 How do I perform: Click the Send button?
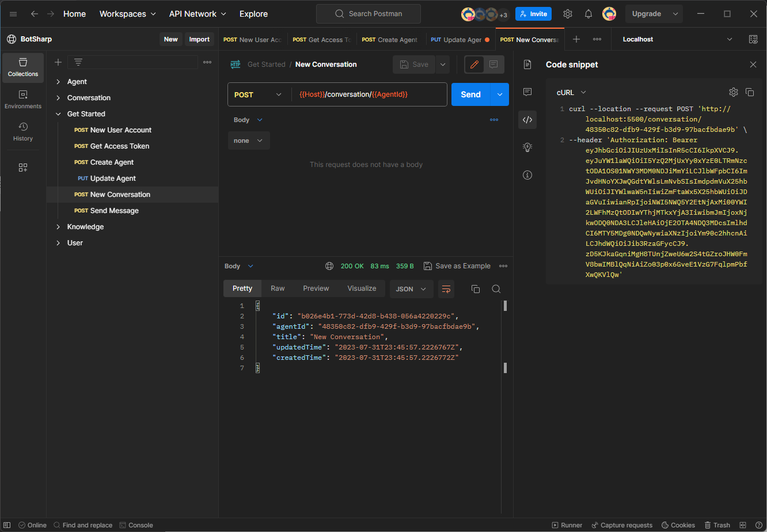(470, 95)
